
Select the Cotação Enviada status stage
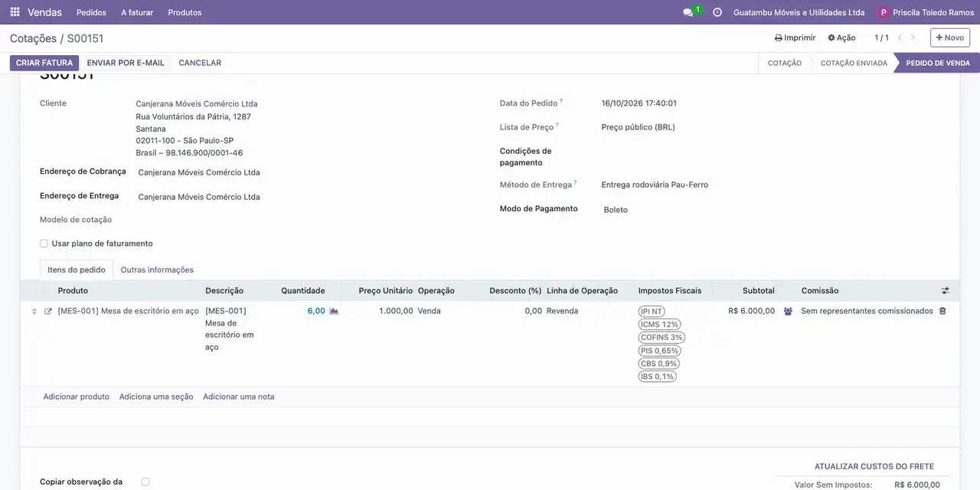pyautogui.click(x=854, y=63)
